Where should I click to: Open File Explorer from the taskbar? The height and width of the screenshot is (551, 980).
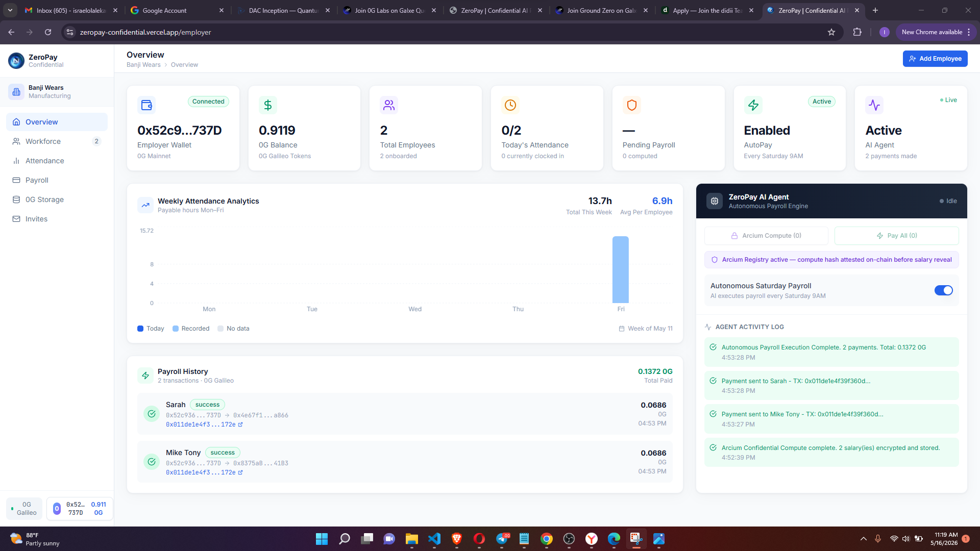click(x=412, y=539)
